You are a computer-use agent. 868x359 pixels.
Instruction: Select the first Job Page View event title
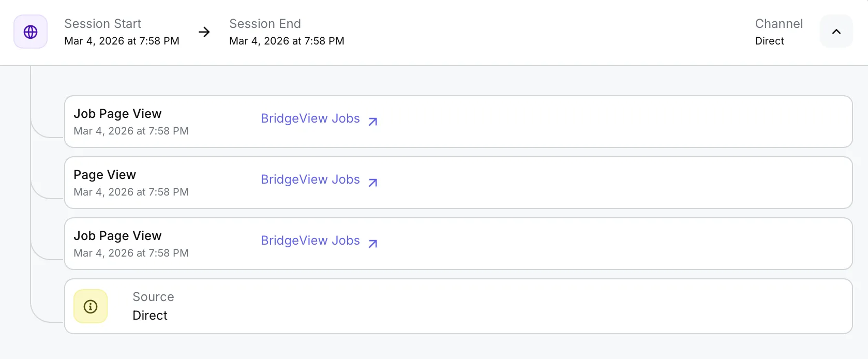[x=117, y=114]
